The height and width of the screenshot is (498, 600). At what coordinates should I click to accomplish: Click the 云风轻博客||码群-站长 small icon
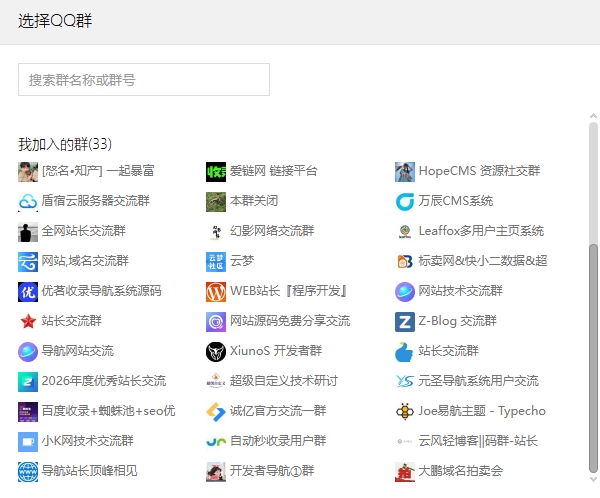click(x=405, y=442)
